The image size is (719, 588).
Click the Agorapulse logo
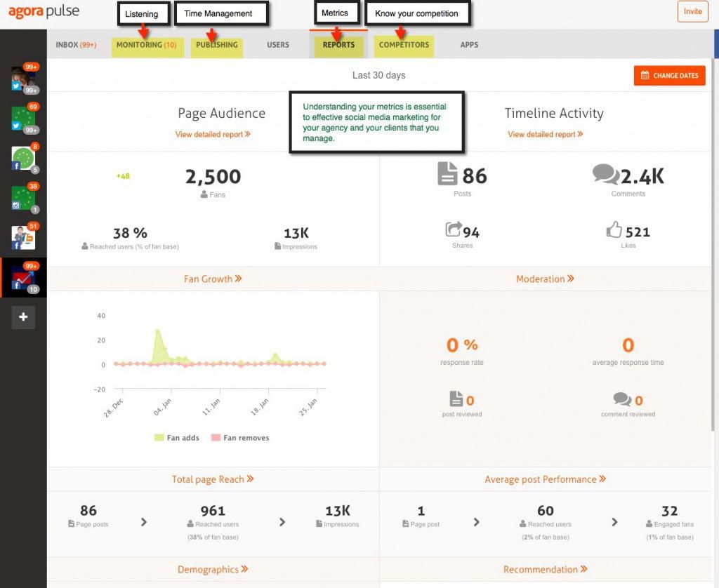(x=44, y=12)
